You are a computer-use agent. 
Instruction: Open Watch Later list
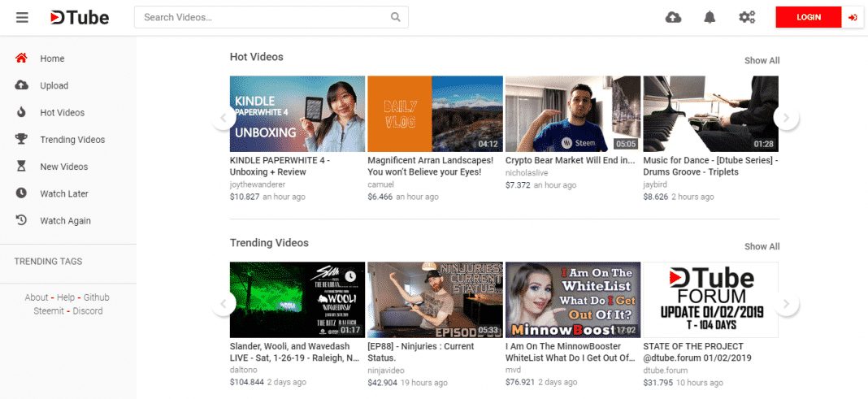(x=64, y=193)
